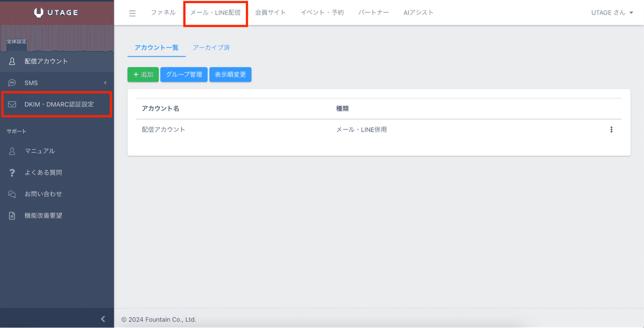Click the マニュアル icon in the support section
Viewport: 644px width, 328px height.
pos(12,151)
